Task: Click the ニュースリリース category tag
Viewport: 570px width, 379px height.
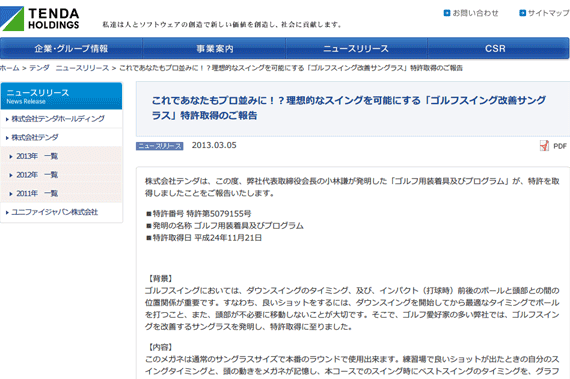Action: [x=160, y=146]
